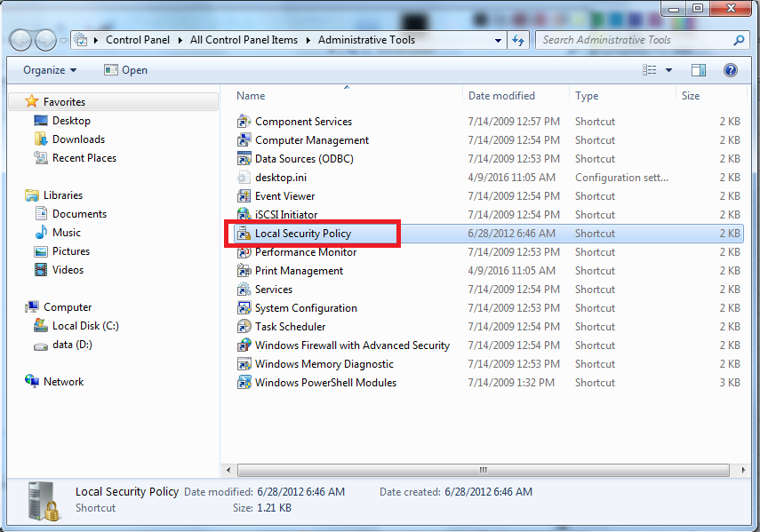Click the scrollbar right arrow

point(743,470)
